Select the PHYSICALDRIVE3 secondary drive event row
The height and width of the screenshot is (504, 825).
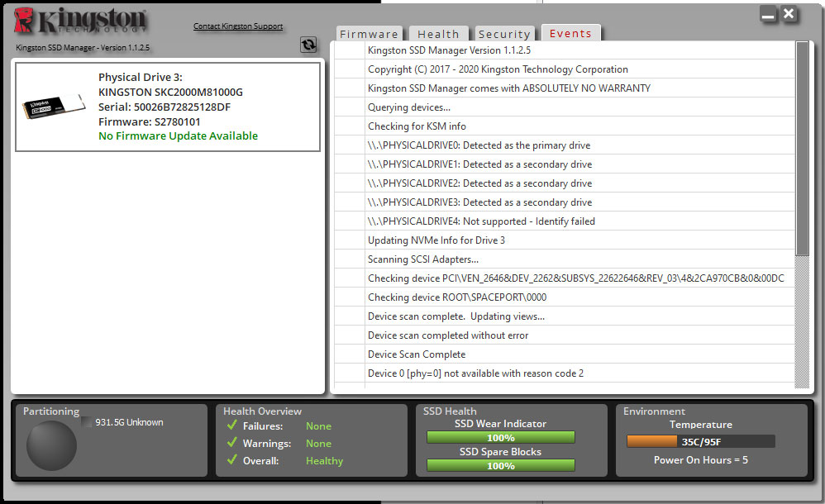pyautogui.click(x=565, y=202)
